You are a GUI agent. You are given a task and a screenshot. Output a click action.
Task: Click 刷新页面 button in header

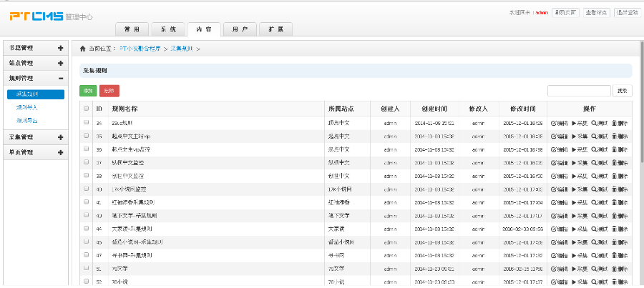pos(565,13)
